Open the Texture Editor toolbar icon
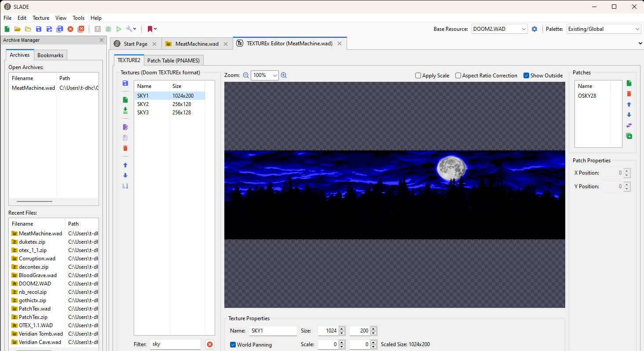The width and height of the screenshot is (644, 351). (x=98, y=29)
